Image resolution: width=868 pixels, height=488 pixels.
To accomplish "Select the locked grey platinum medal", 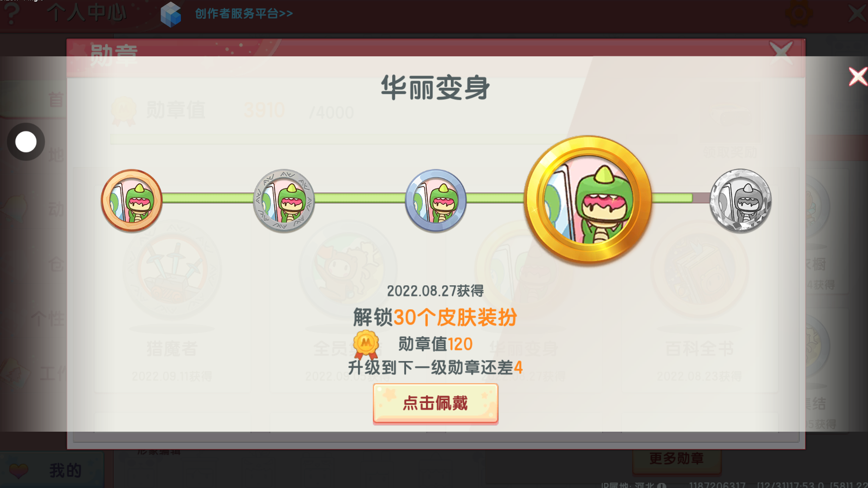I will pyautogui.click(x=740, y=200).
